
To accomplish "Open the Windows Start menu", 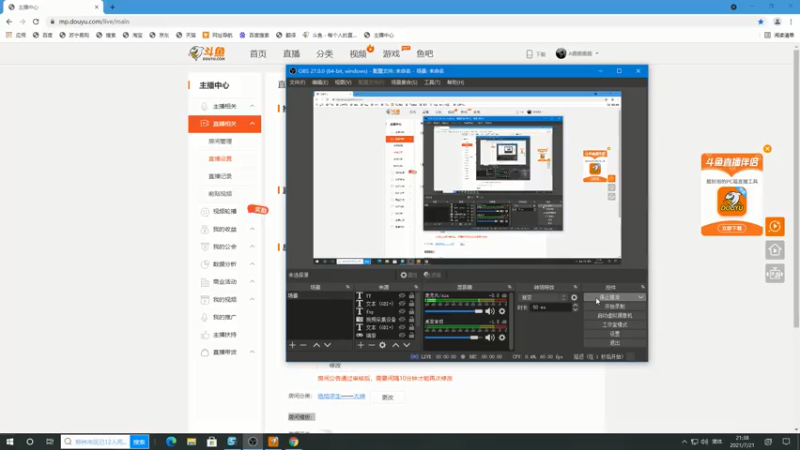I will (x=10, y=442).
